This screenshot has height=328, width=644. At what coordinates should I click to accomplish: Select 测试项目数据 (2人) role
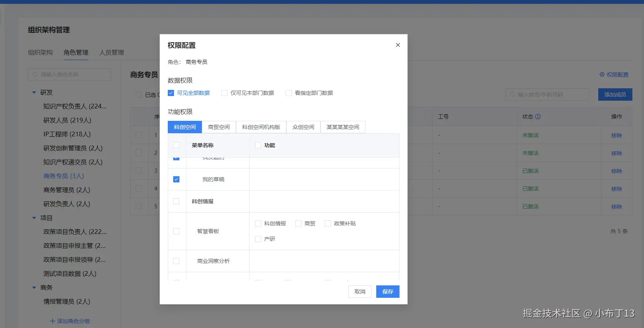tap(70, 274)
